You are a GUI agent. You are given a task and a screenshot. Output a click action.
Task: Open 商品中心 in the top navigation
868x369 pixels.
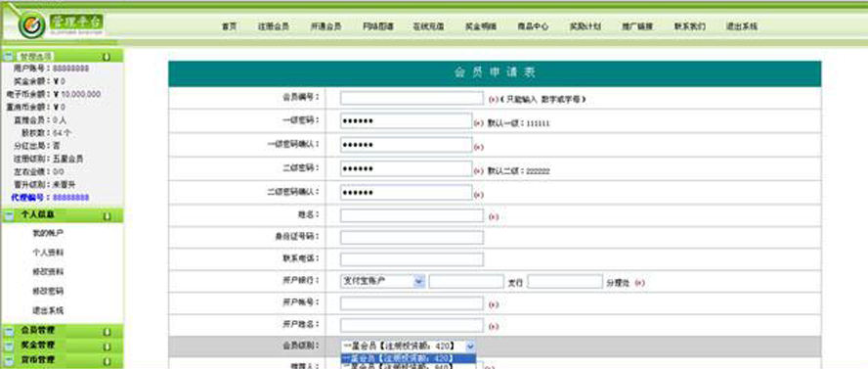pos(533,26)
